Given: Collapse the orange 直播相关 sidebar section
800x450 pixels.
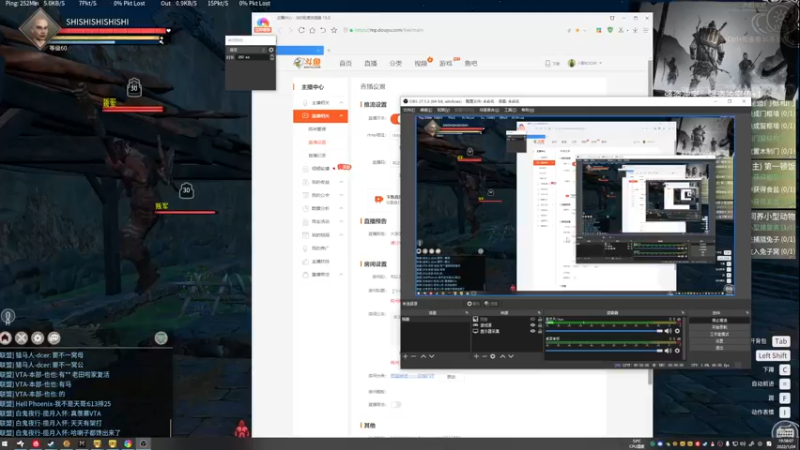Looking at the screenshot, I should (320, 116).
